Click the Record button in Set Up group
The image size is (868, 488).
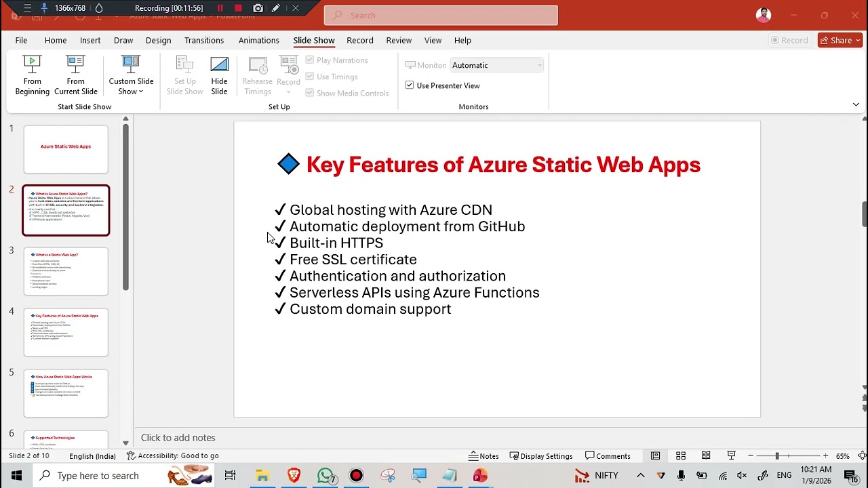tap(288, 76)
